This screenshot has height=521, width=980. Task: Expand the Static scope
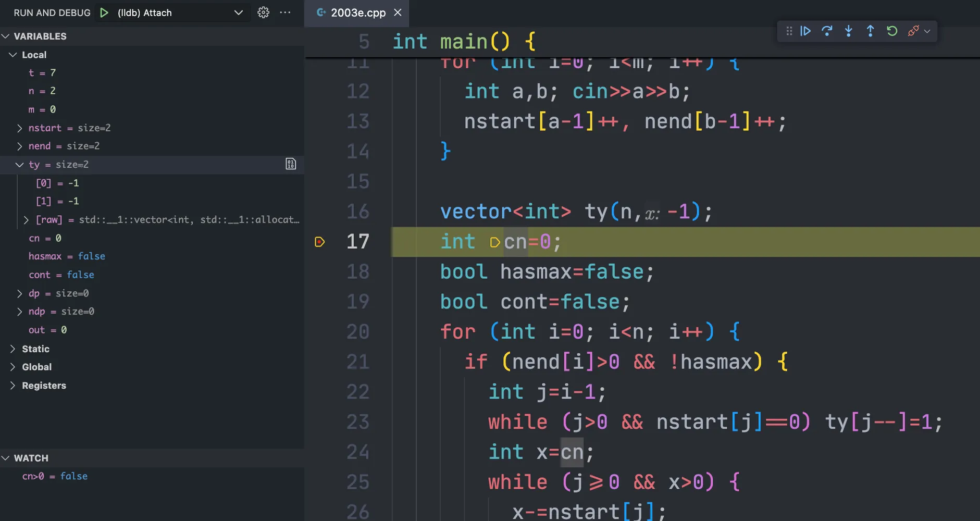(x=13, y=349)
